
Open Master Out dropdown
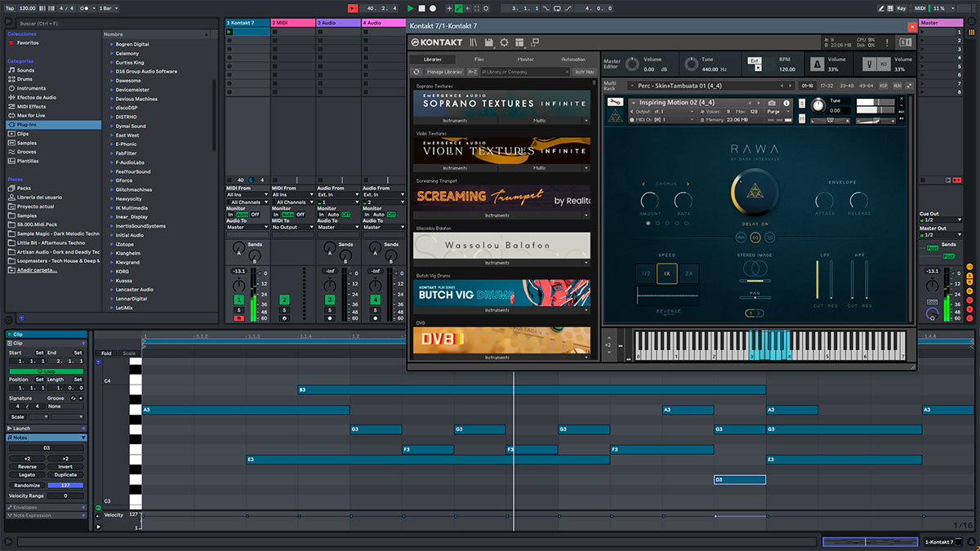pos(941,234)
